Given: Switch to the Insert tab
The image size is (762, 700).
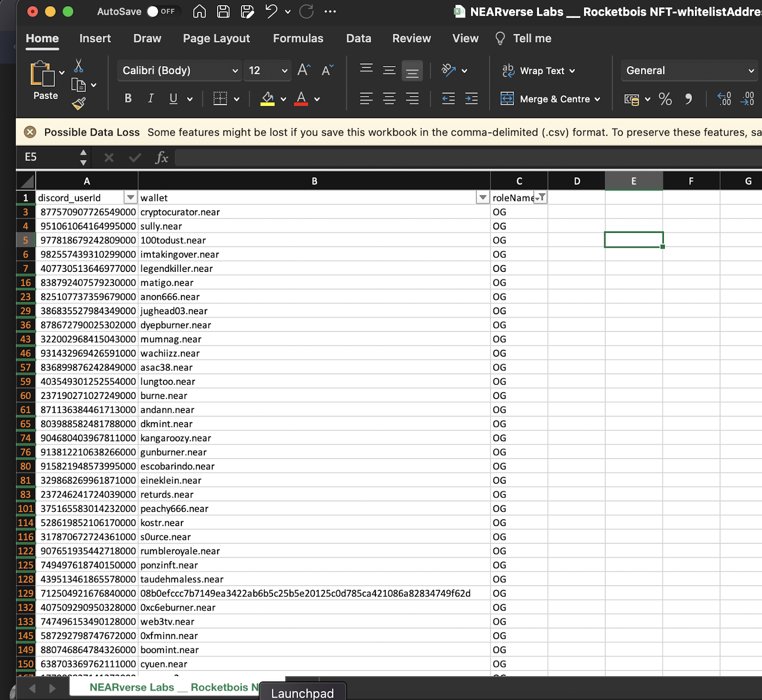Looking at the screenshot, I should tap(95, 39).
